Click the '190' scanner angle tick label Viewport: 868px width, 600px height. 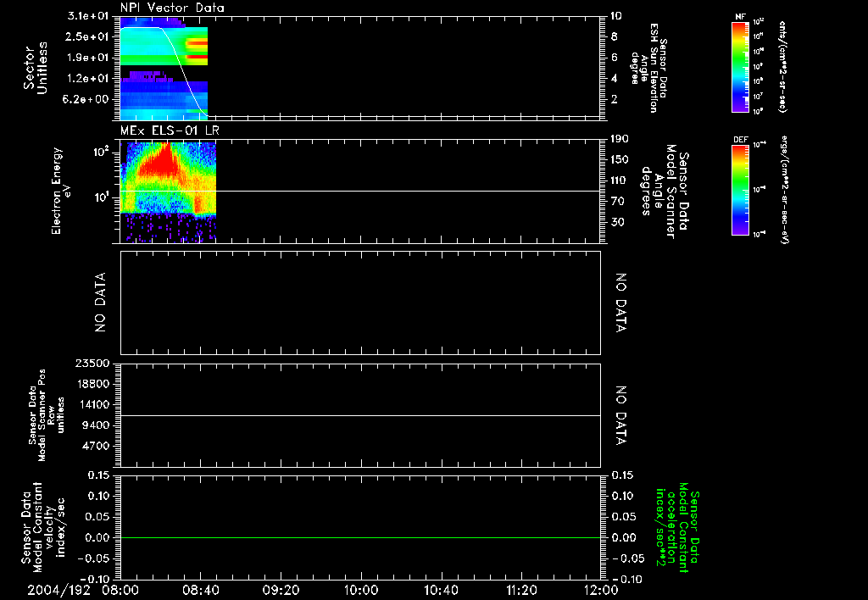(620, 139)
